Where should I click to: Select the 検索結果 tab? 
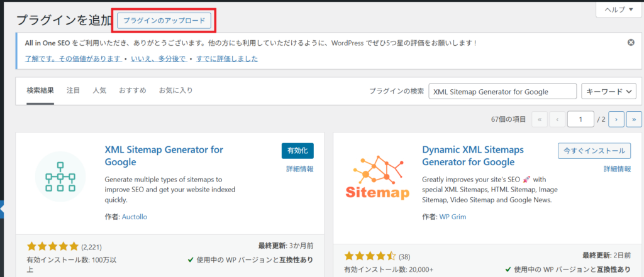[40, 90]
